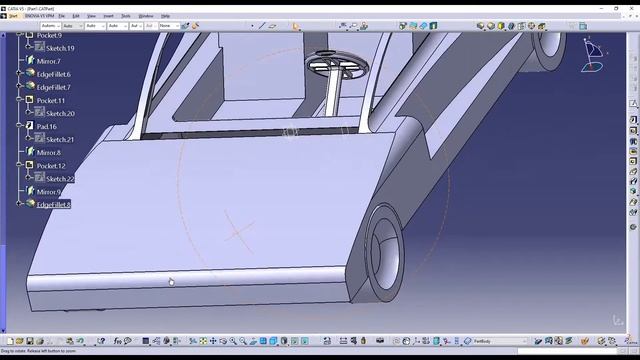Open the Insert menu
This screenshot has height=360, width=640.
tap(108, 16)
